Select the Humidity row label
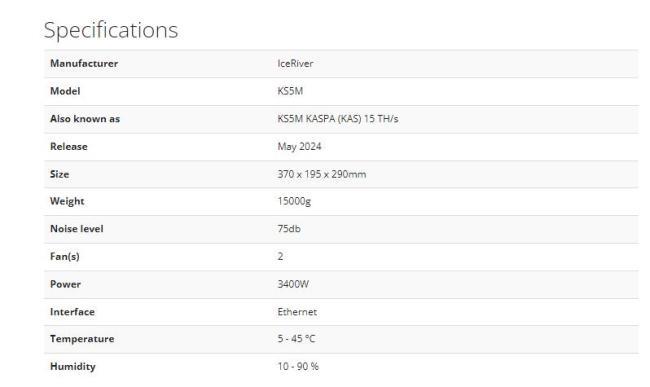The width and height of the screenshot is (650, 387). 73,367
